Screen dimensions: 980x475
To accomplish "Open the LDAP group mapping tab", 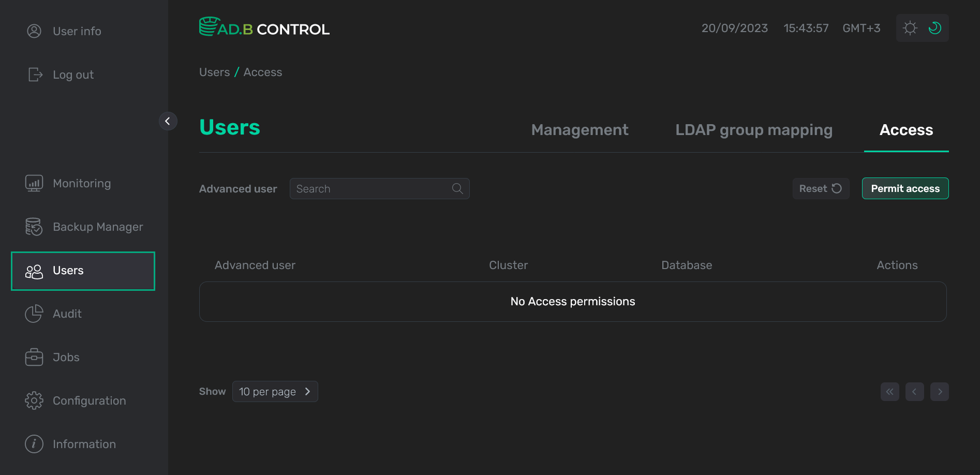I will (x=753, y=130).
